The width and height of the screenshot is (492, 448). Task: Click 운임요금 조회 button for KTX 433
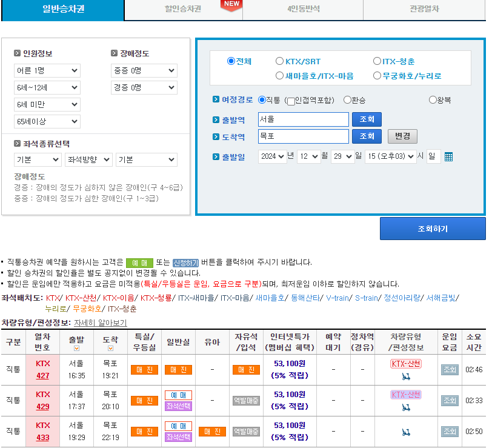tap(450, 432)
